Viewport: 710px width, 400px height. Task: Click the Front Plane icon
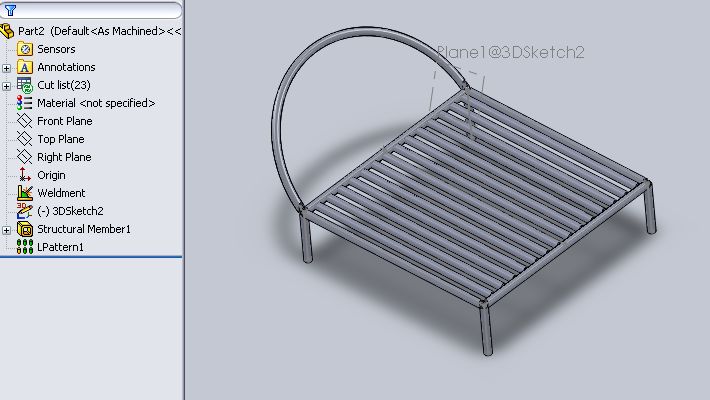click(x=24, y=121)
